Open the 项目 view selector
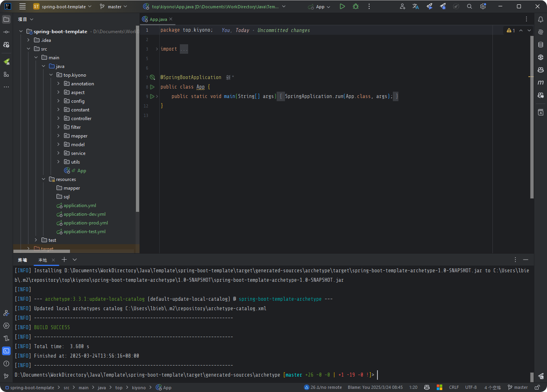 tap(26, 19)
